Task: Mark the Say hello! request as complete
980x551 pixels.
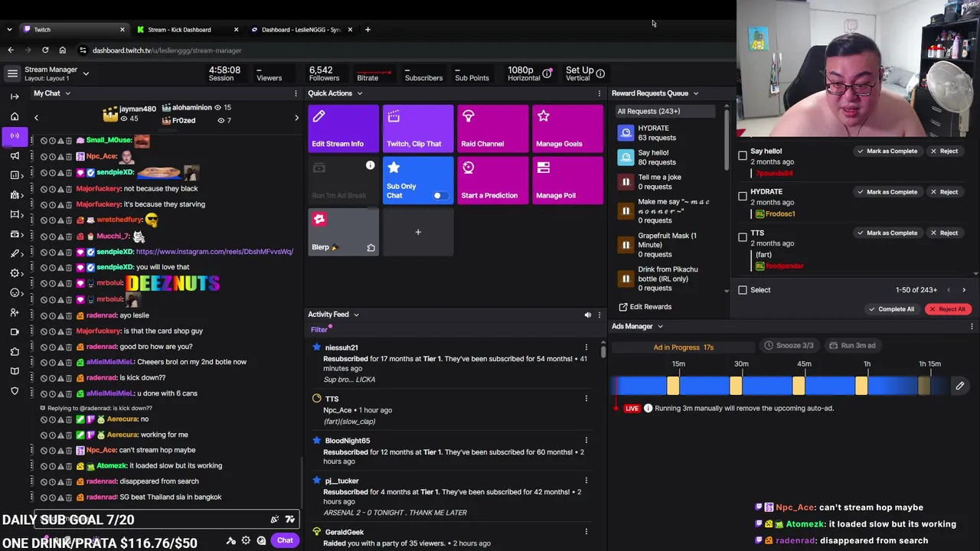Action: pyautogui.click(x=887, y=152)
